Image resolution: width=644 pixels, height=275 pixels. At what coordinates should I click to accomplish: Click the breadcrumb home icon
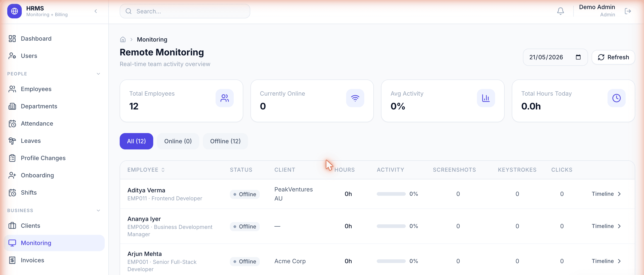123,40
